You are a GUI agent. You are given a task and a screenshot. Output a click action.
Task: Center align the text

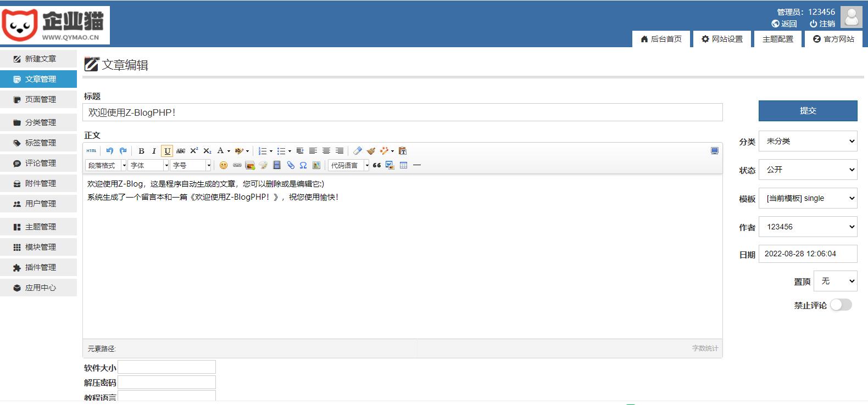click(x=326, y=151)
